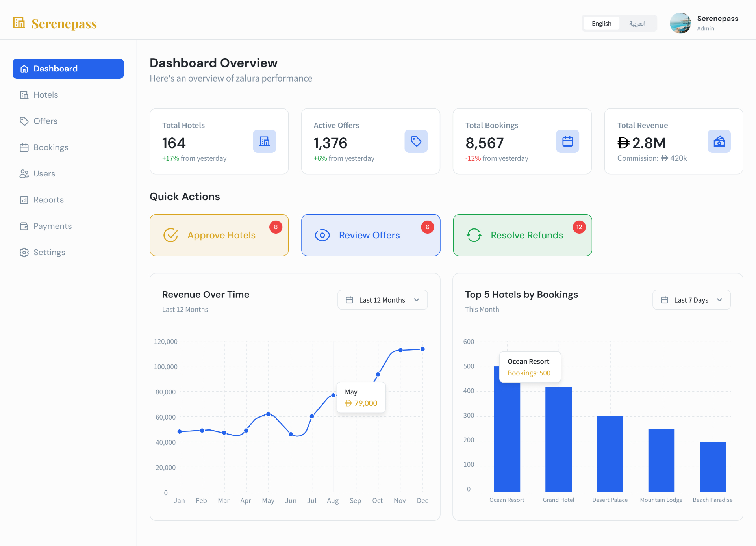The image size is (756, 546).
Task: Click the Settings gear icon in sidebar
Action: 24,253
